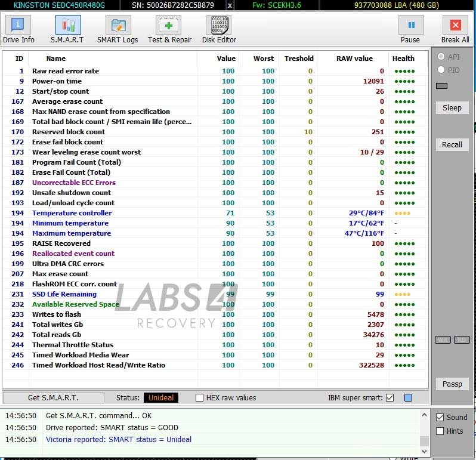Click the Value column header

coord(226,58)
